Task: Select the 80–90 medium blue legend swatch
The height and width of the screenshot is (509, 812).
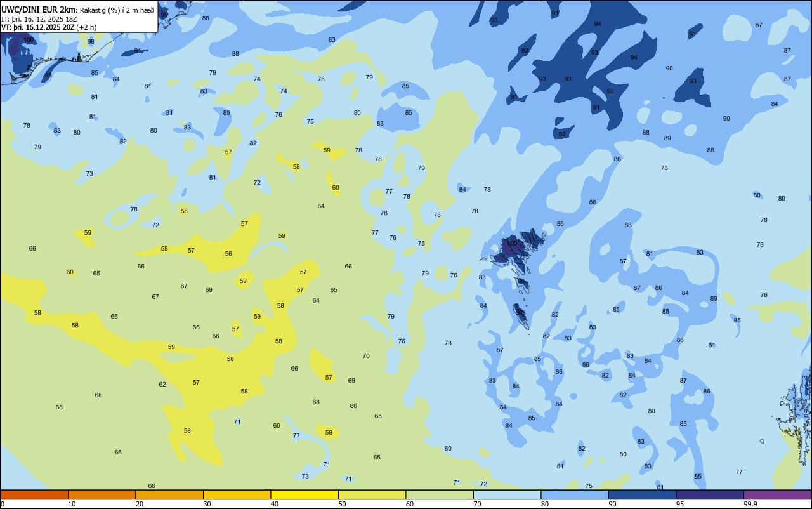Action: [575, 494]
